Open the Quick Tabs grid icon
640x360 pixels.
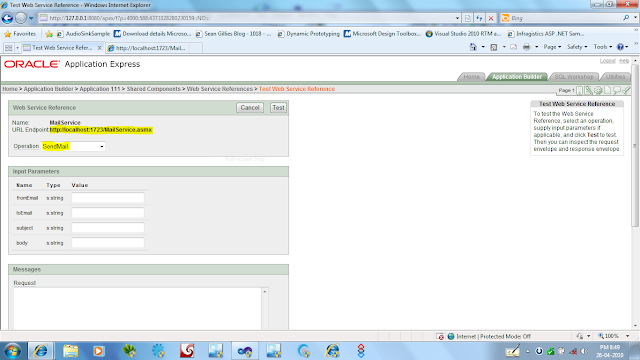9,48
